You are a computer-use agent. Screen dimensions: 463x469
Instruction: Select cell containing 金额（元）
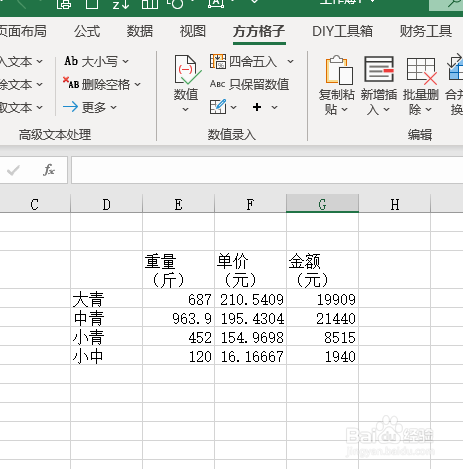tap(322, 269)
